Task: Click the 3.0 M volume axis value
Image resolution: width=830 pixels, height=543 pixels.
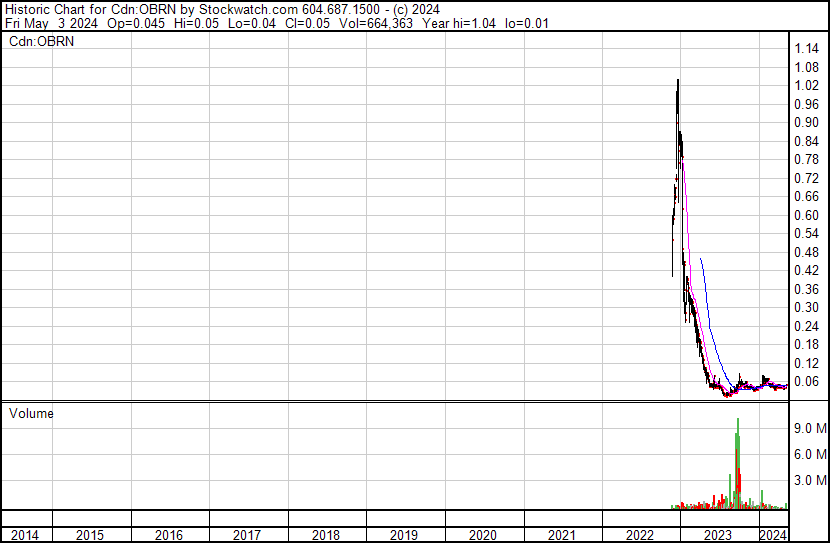Action: pos(810,480)
